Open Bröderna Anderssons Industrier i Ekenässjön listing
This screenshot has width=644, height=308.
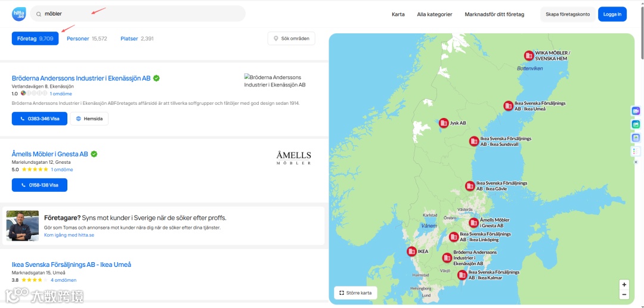[x=81, y=78]
